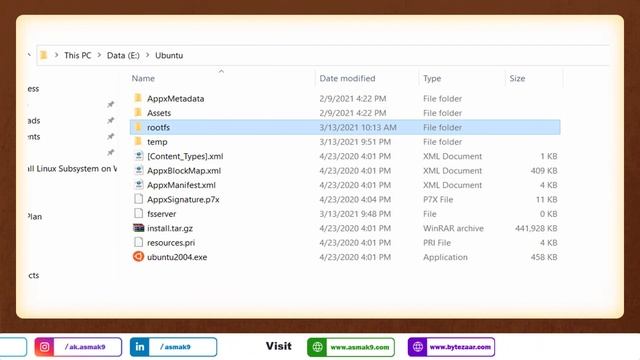Click the 3/13/2021 10:13 AM date cell

[358, 127]
